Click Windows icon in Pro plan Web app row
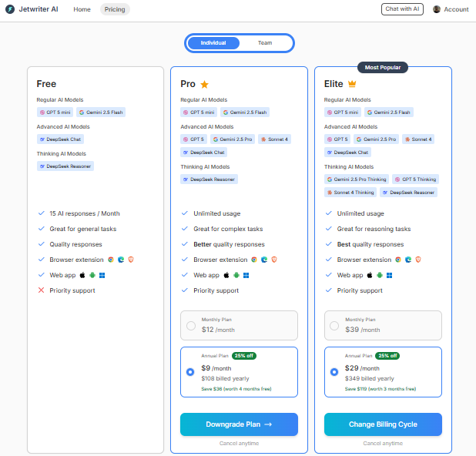The height and width of the screenshot is (456, 476). [x=246, y=275]
